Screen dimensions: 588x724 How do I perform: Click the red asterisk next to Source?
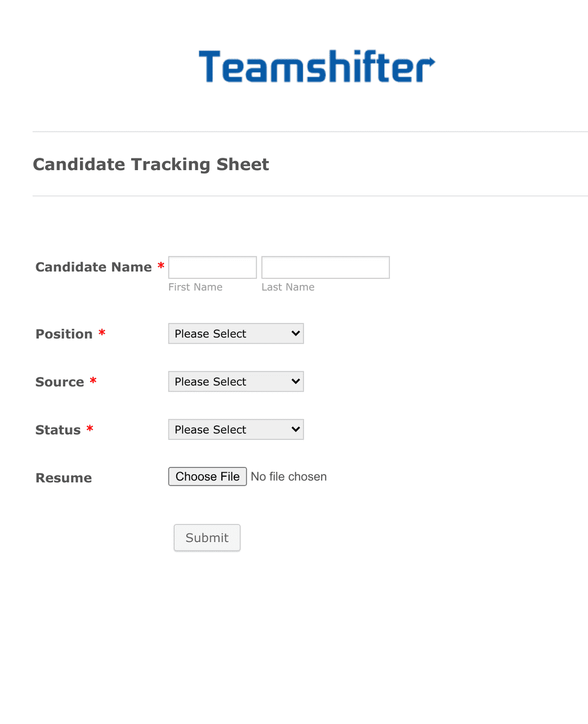click(x=93, y=380)
